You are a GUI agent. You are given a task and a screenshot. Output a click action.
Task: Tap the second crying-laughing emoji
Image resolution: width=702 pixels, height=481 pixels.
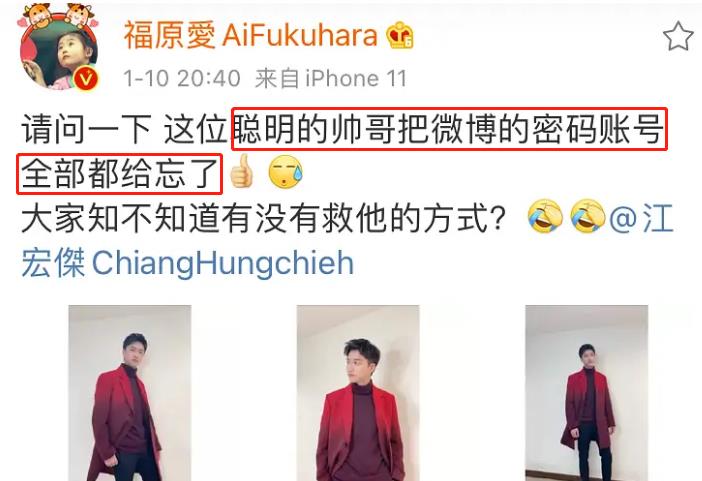(587, 216)
